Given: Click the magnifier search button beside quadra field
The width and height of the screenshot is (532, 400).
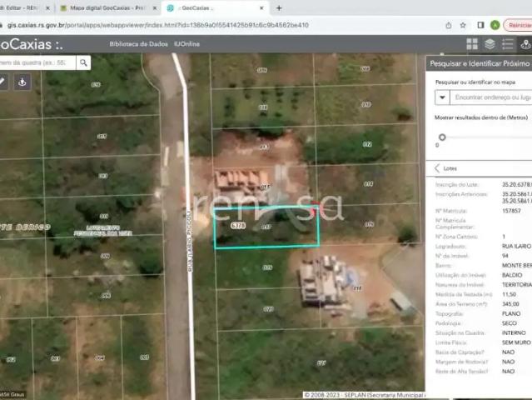Looking at the screenshot, I should (x=84, y=62).
